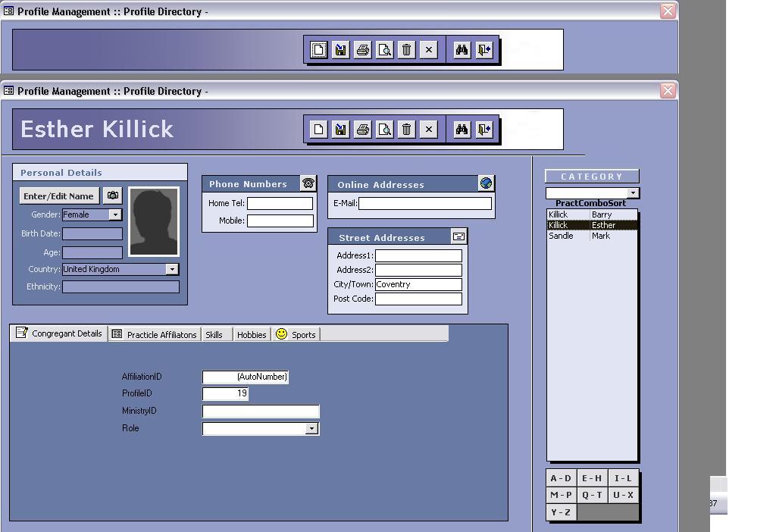Click Delete trash icon in Esther Killick toolbar
Image resolution: width=776 pixels, height=532 pixels.
point(406,130)
